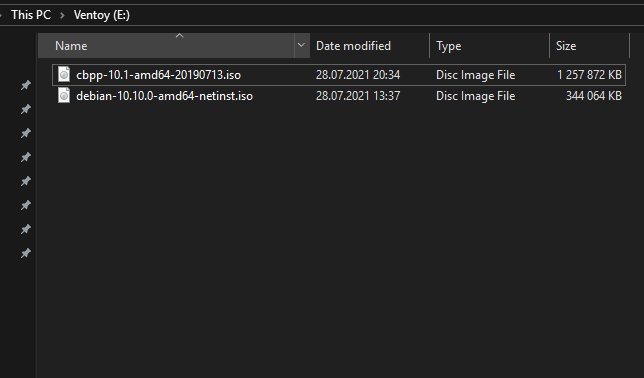Select the cbpp-10.1-amd64-20190713.iso file name
The width and height of the screenshot is (644, 378).
159,75
